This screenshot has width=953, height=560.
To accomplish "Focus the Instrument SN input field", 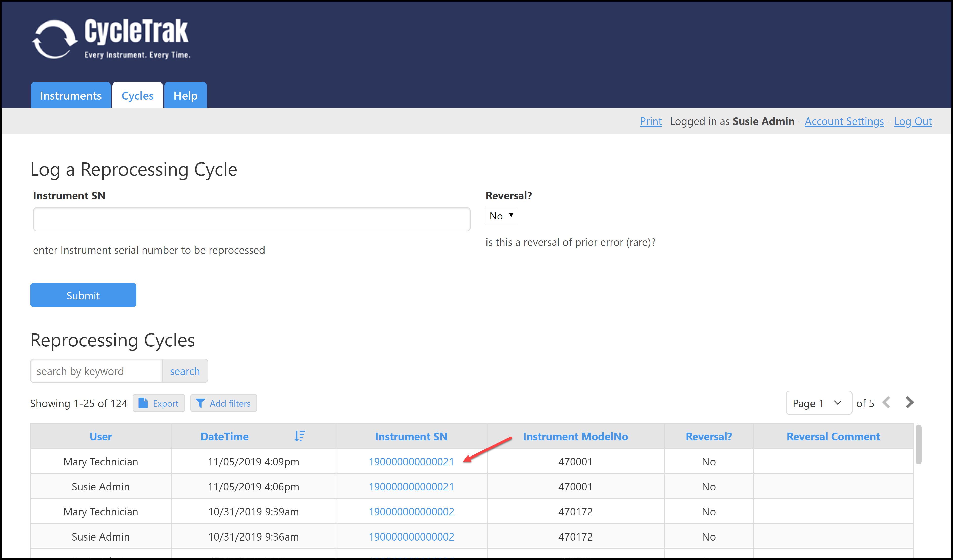I will coord(252,219).
